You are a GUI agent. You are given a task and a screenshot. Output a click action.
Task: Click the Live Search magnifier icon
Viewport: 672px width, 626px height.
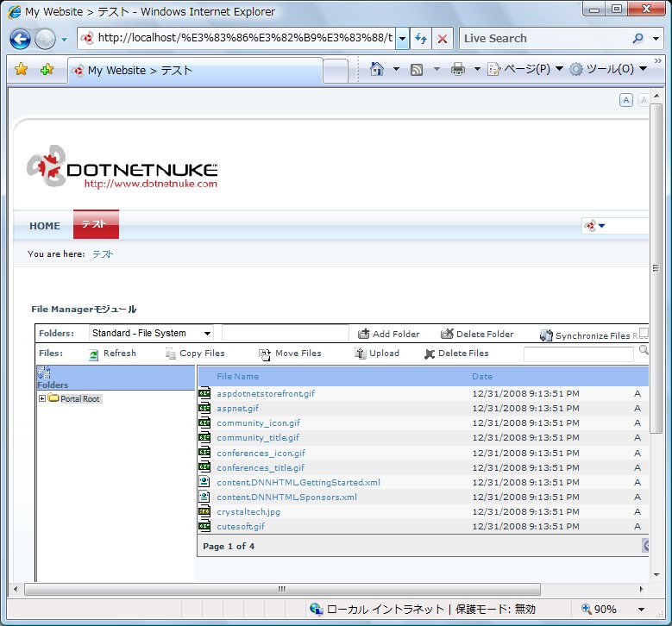point(638,39)
